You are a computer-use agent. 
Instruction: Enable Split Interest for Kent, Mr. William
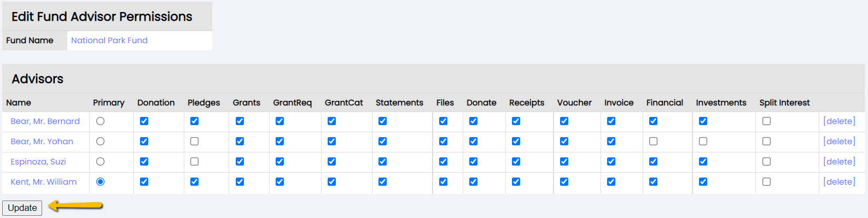point(766,182)
